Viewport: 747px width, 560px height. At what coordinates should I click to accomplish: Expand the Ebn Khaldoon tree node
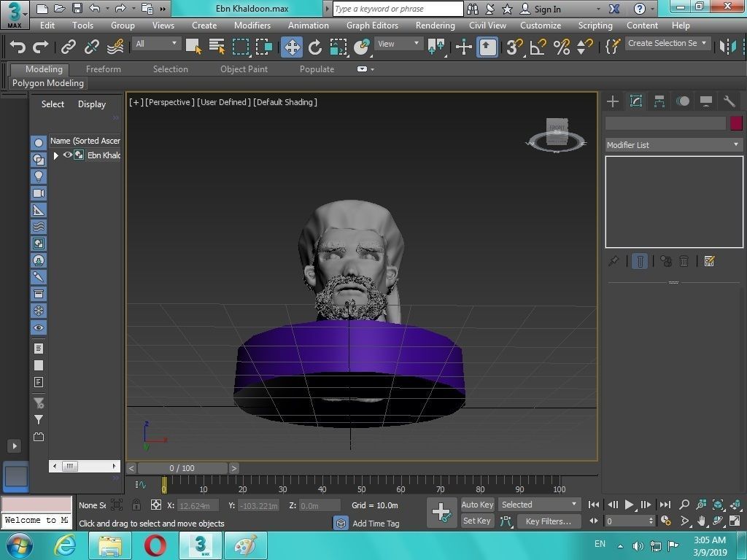tap(55, 155)
